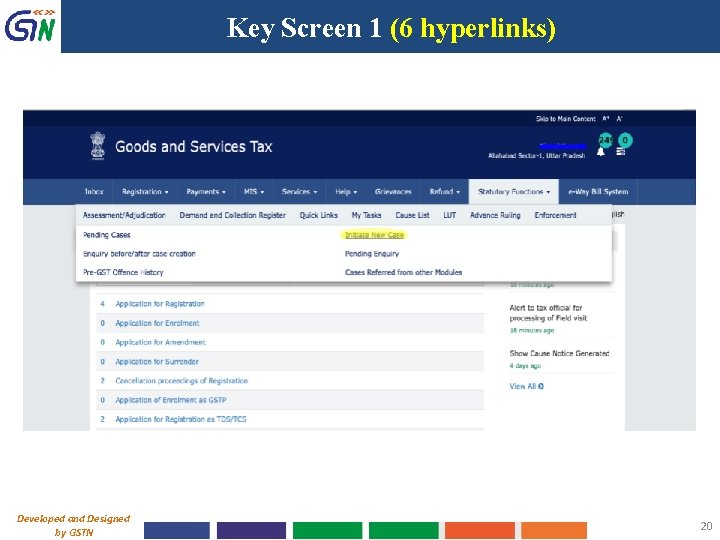Click the View All notifications link
Image resolution: width=720 pixels, height=540 pixels.
point(526,386)
